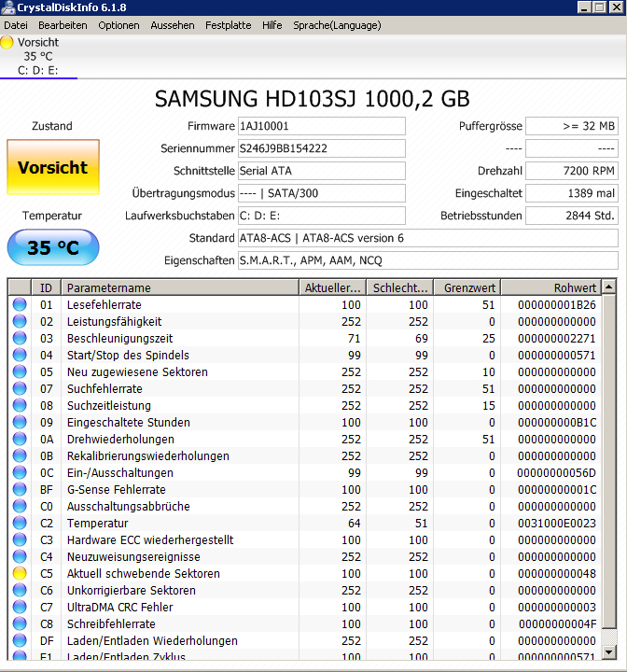The height and width of the screenshot is (672, 627).
Task: Click the Firmware field 1AJ10001
Action: pyautogui.click(x=321, y=126)
